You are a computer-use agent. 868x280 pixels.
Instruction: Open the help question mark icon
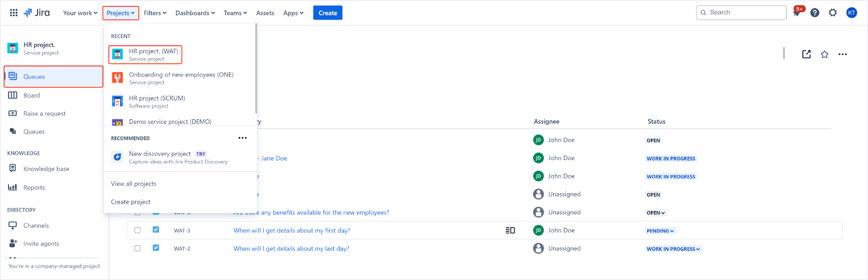pos(815,12)
